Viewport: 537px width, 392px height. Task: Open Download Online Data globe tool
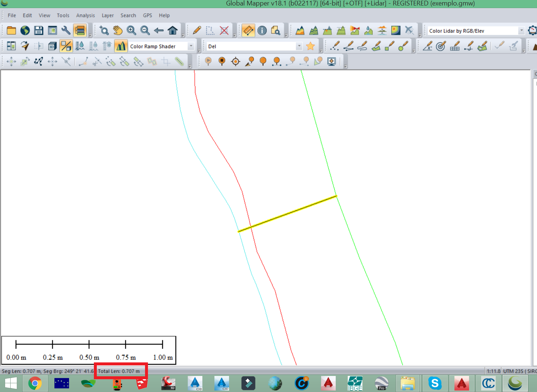tap(25, 30)
